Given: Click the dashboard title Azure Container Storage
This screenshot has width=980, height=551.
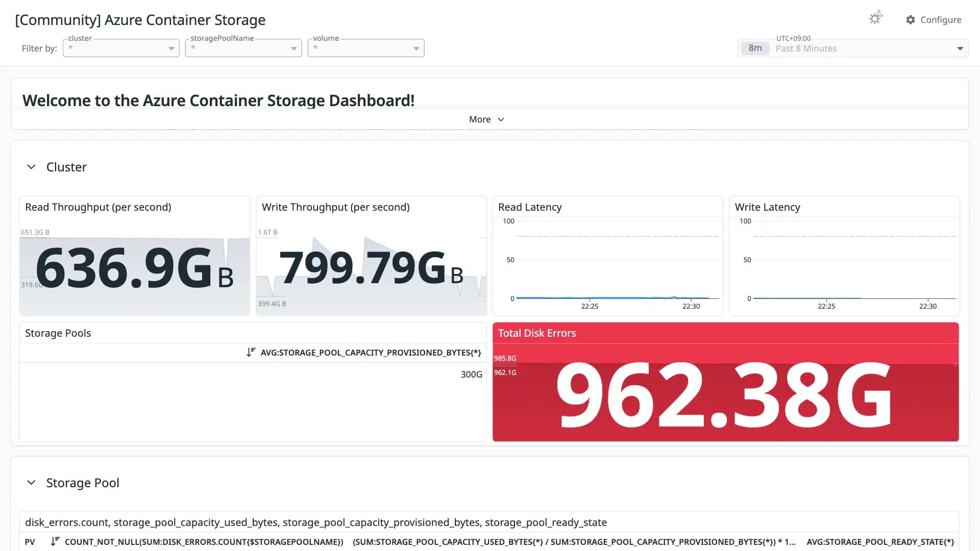Looking at the screenshot, I should [x=140, y=20].
